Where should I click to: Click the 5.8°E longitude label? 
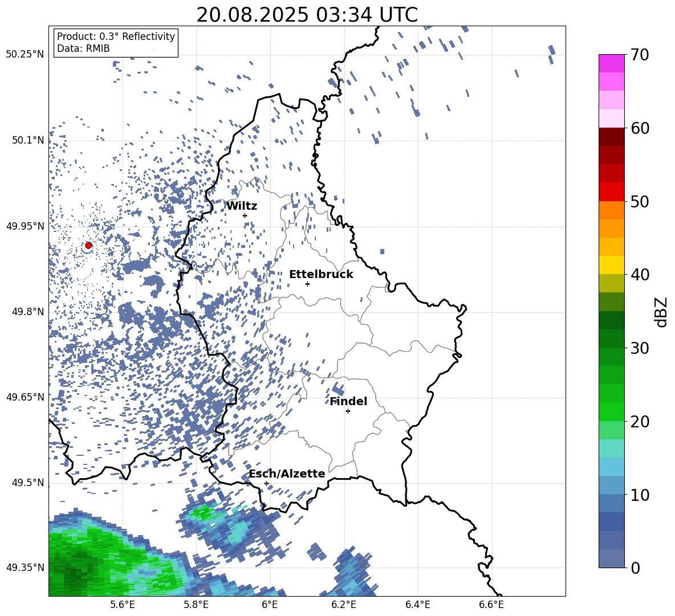point(196,605)
